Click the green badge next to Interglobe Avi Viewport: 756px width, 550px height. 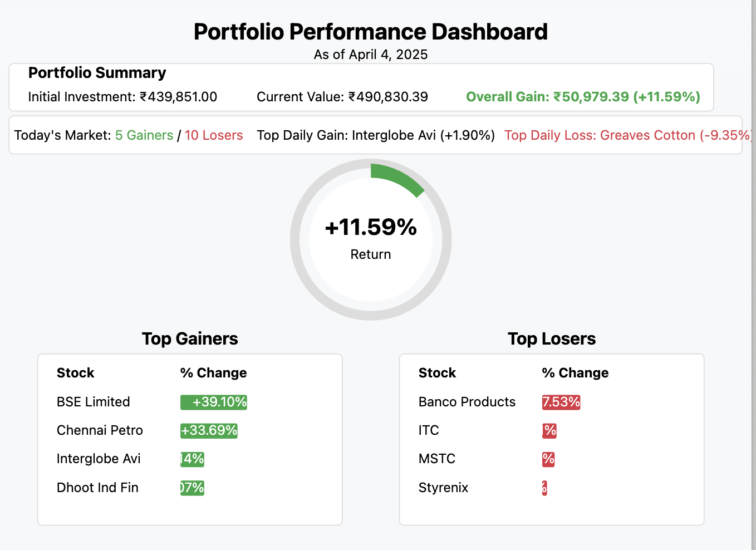[192, 459]
